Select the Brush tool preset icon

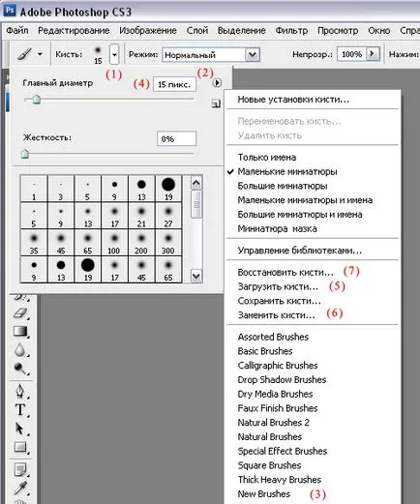(x=24, y=54)
